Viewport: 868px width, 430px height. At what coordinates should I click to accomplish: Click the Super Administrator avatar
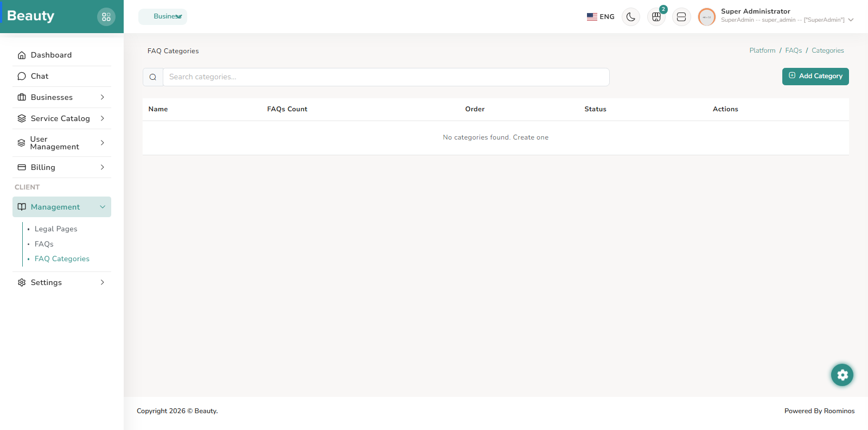(x=707, y=17)
